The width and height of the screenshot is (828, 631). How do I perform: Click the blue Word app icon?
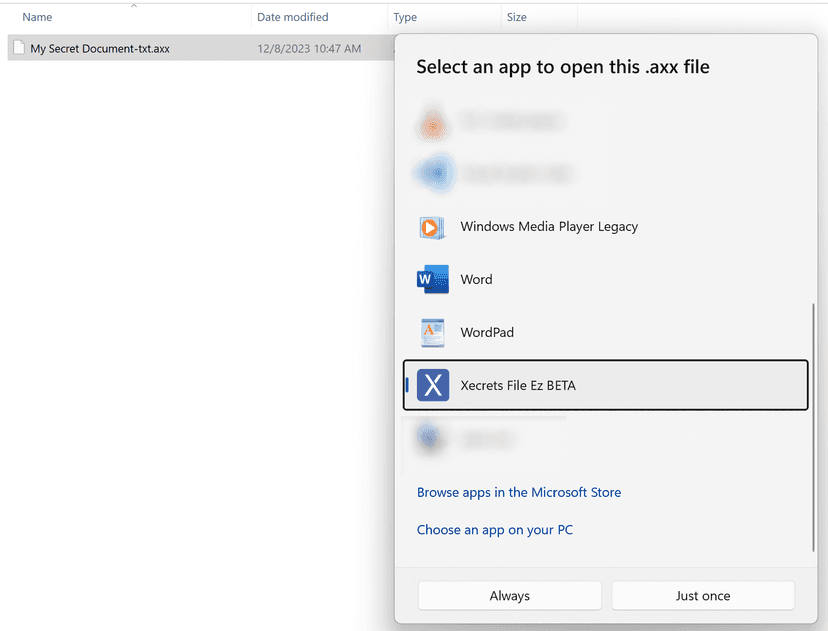point(432,280)
